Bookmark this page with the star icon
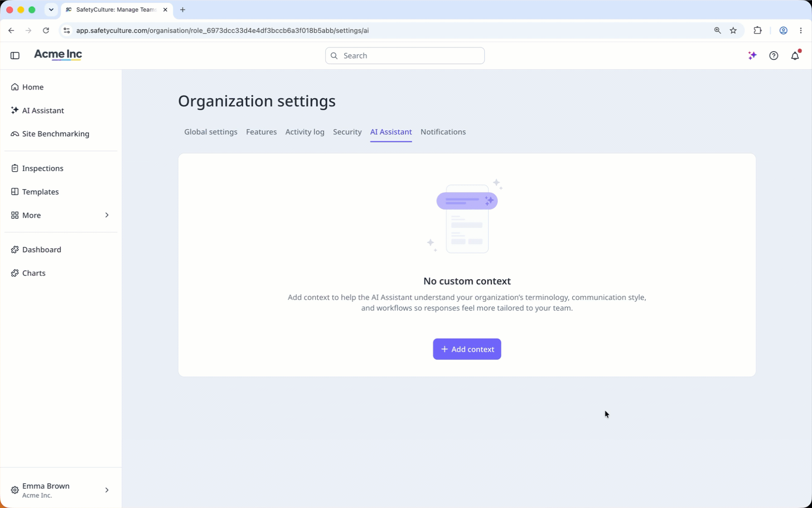This screenshot has height=508, width=812. pyautogui.click(x=733, y=30)
